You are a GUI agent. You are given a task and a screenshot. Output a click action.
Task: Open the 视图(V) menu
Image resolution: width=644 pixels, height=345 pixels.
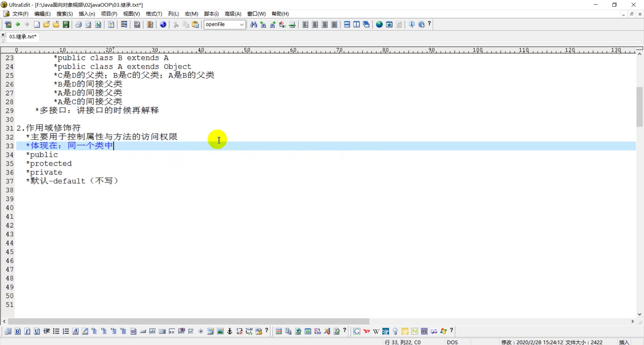pos(131,14)
